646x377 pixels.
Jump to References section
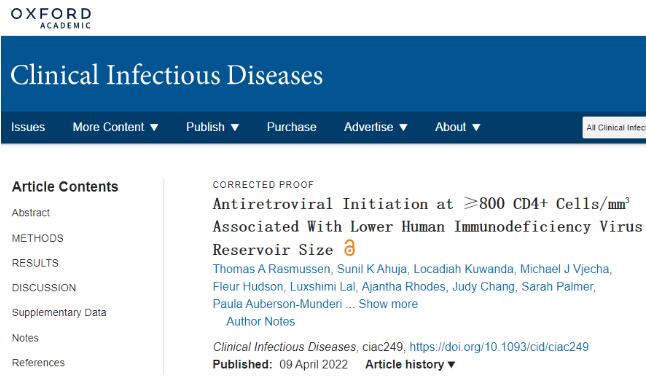[x=38, y=363]
